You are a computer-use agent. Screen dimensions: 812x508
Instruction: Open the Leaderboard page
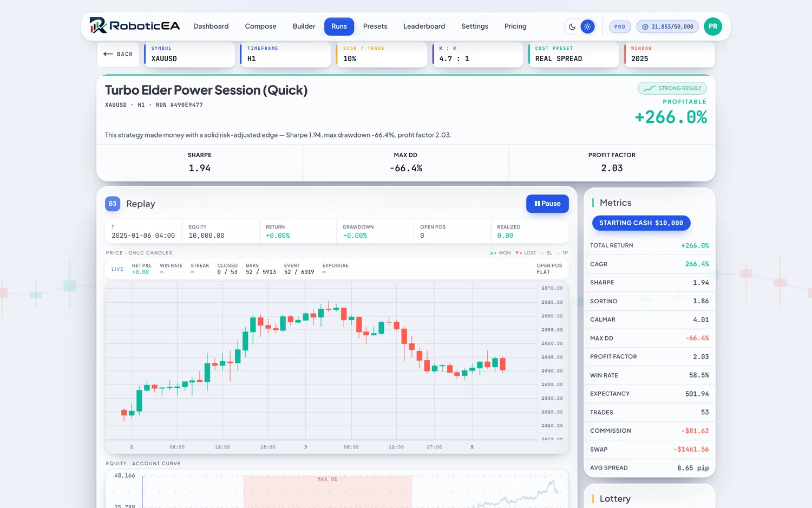click(424, 26)
